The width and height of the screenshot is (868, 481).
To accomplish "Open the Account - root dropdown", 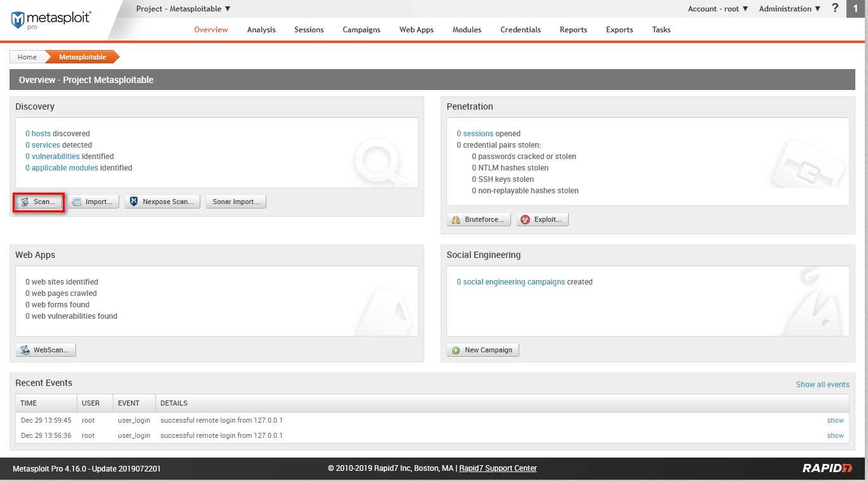I will click(x=718, y=9).
